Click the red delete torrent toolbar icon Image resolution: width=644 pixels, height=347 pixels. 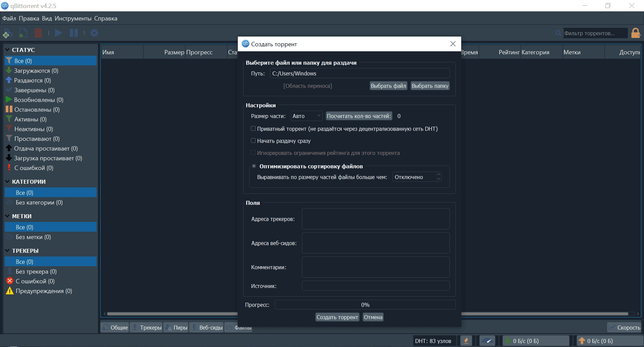click(x=38, y=33)
